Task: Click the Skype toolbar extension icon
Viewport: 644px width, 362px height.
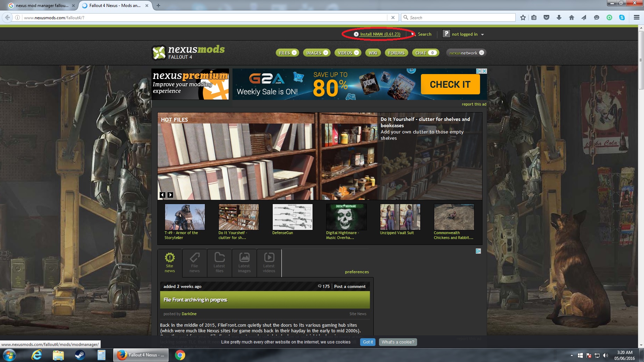Action: pyautogui.click(x=622, y=17)
